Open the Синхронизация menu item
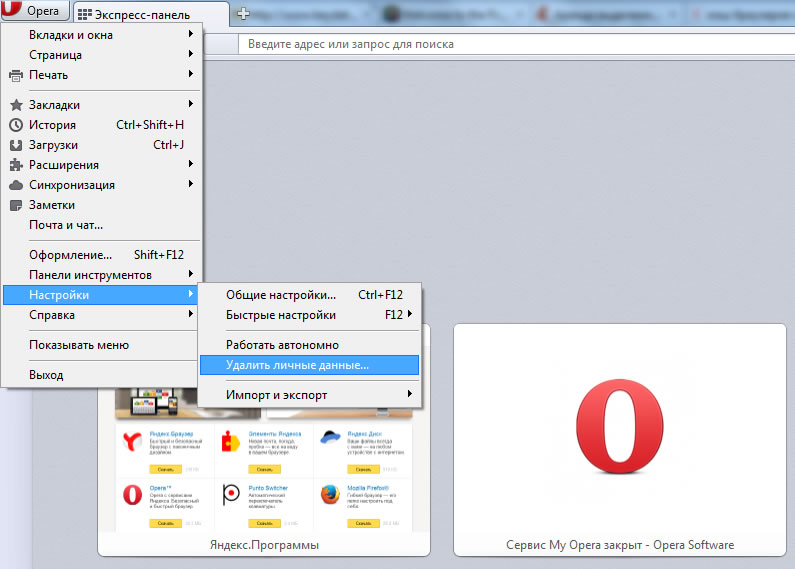This screenshot has width=795, height=569. click(101, 185)
